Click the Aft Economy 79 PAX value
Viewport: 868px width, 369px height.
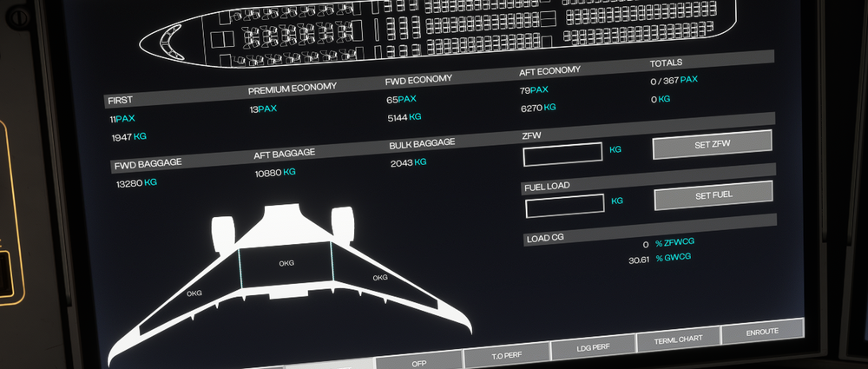(x=533, y=90)
